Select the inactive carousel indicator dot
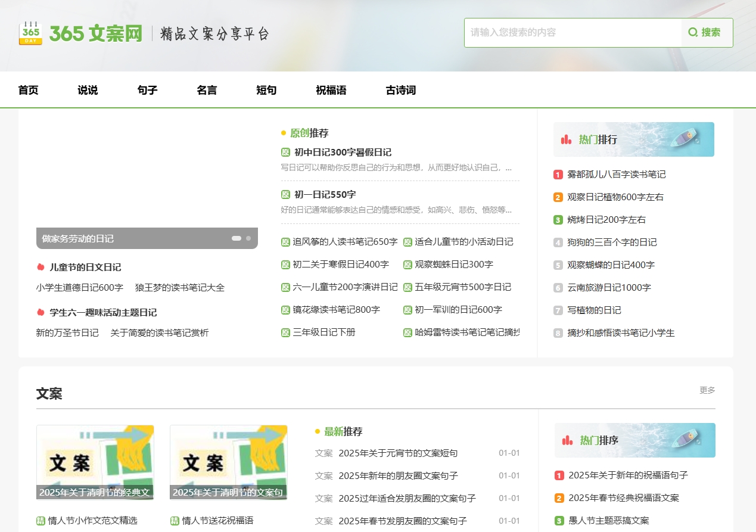The height and width of the screenshot is (532, 756). (x=248, y=238)
